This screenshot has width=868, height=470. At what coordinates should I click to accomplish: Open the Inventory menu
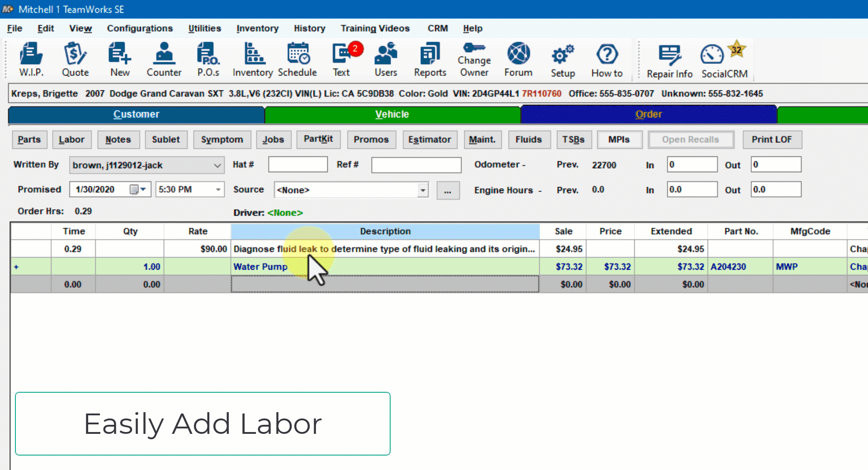[257, 28]
